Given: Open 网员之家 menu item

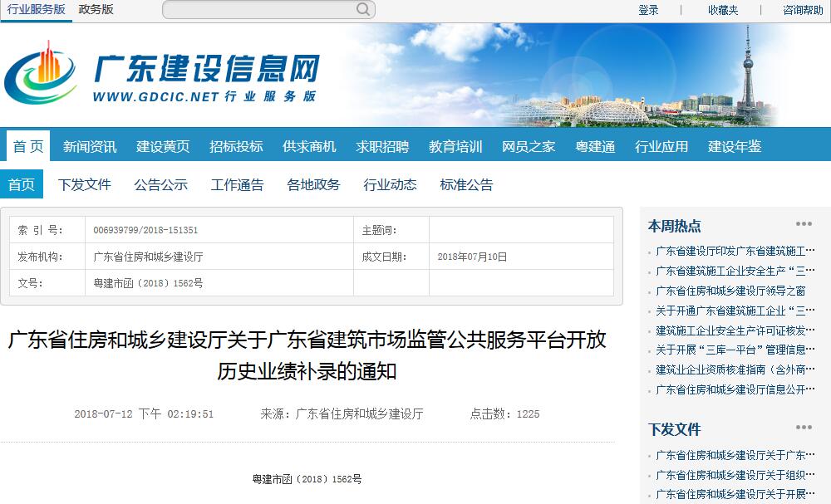Looking at the screenshot, I should click(529, 147).
